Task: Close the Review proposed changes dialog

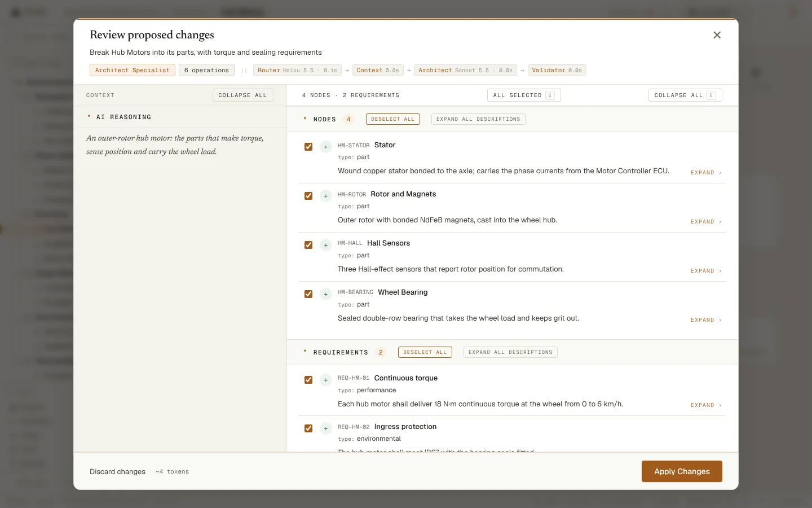Action: (x=717, y=35)
